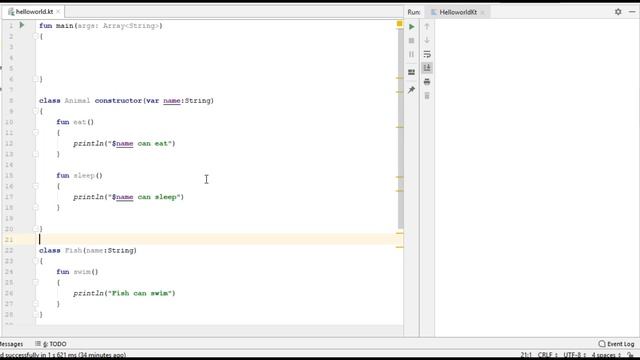Open UTF-8 file encoding selector

pyautogui.click(x=574, y=355)
